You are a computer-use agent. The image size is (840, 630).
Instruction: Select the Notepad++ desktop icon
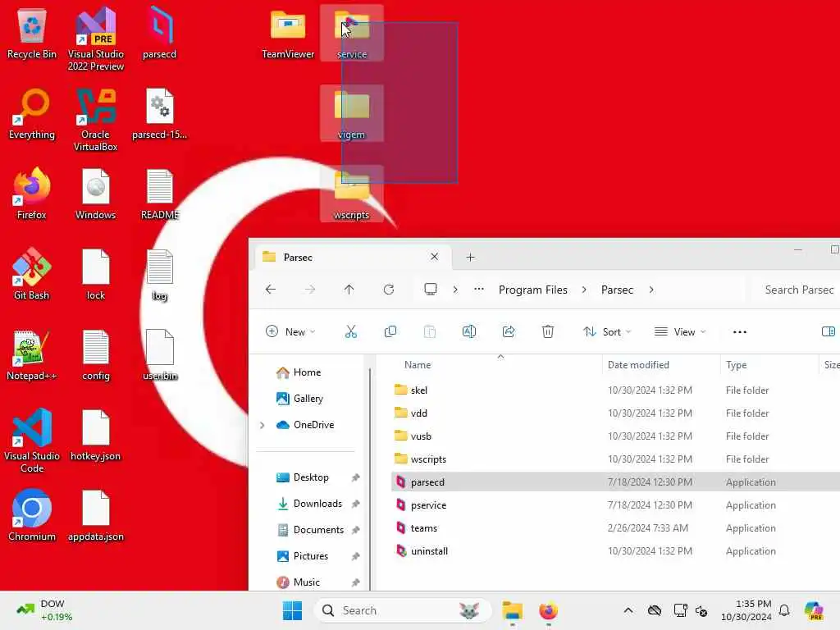32,354
